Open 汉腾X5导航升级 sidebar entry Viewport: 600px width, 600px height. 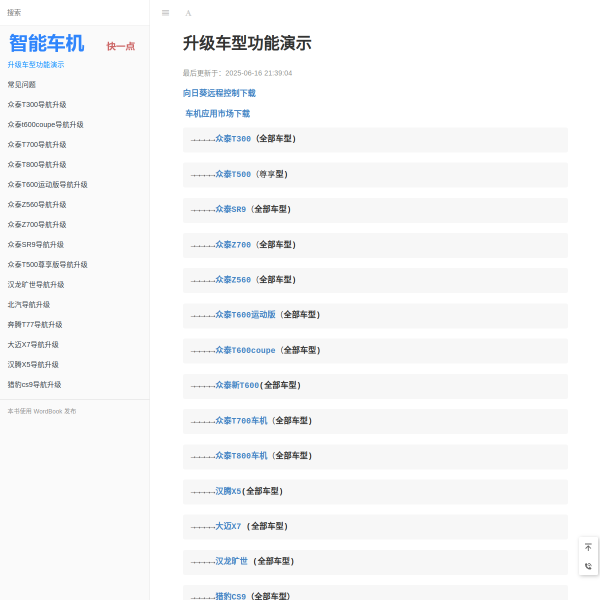[33, 364]
